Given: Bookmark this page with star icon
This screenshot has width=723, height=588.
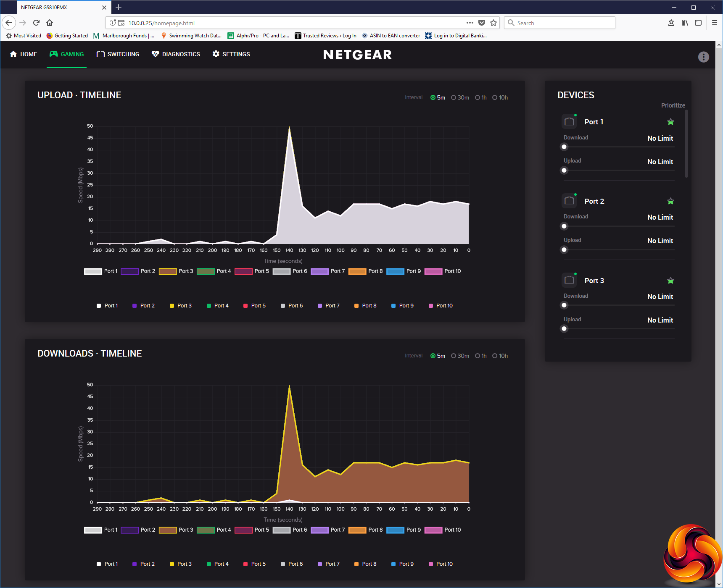Looking at the screenshot, I should (x=493, y=23).
